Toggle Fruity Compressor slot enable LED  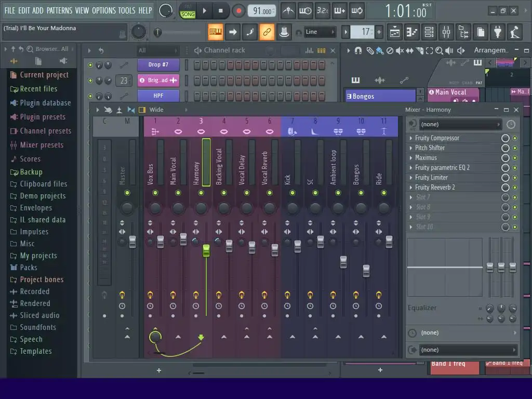pyautogui.click(x=515, y=138)
